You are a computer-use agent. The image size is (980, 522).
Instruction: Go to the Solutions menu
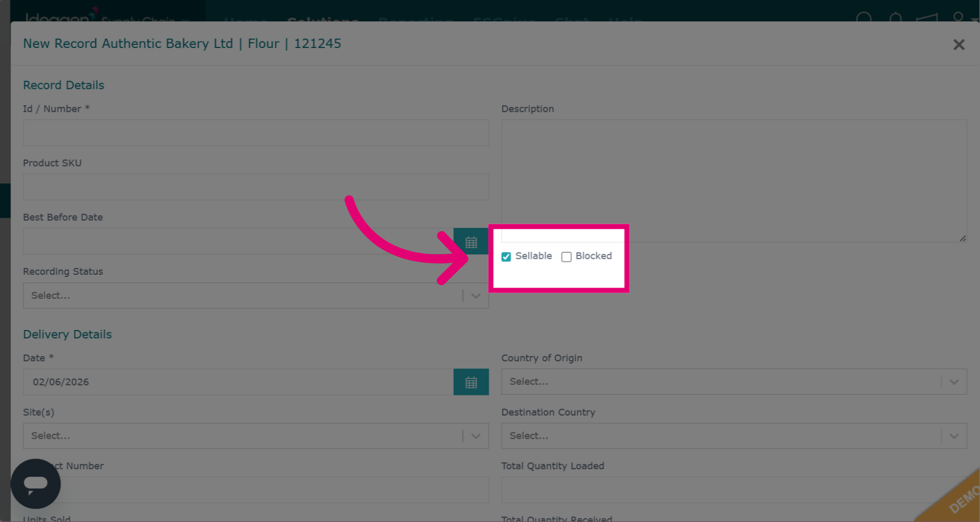click(x=323, y=19)
